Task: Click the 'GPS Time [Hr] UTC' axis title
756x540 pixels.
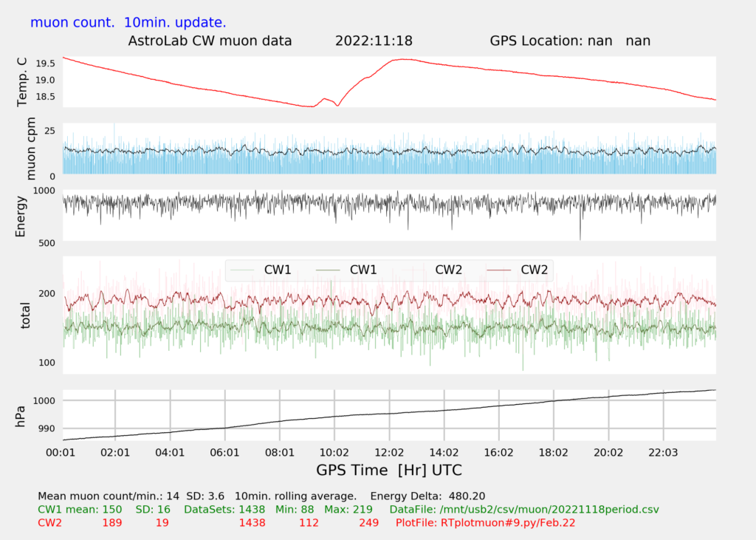Action: pos(389,470)
